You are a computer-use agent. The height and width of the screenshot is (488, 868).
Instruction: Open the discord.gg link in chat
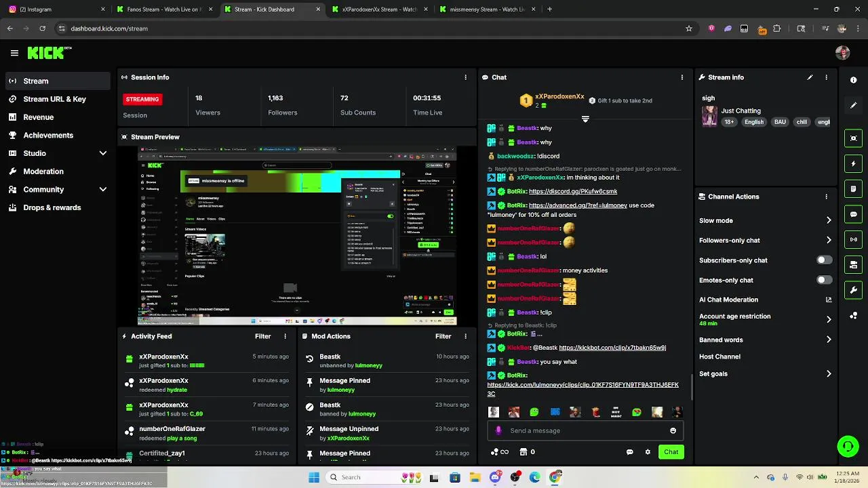(573, 192)
